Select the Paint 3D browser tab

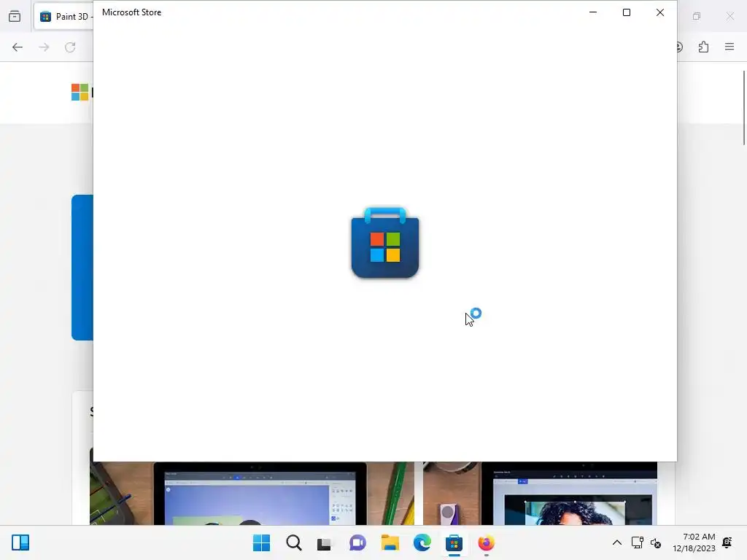63,17
